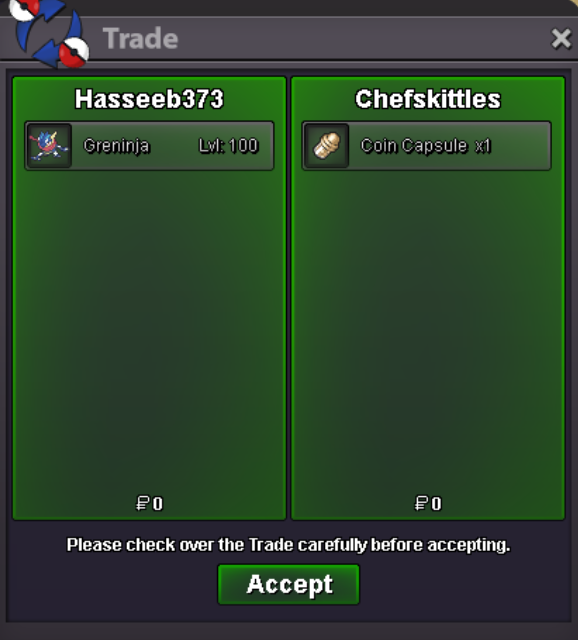578x640 pixels.
Task: Click the Accept button
Action: pyautogui.click(x=289, y=584)
